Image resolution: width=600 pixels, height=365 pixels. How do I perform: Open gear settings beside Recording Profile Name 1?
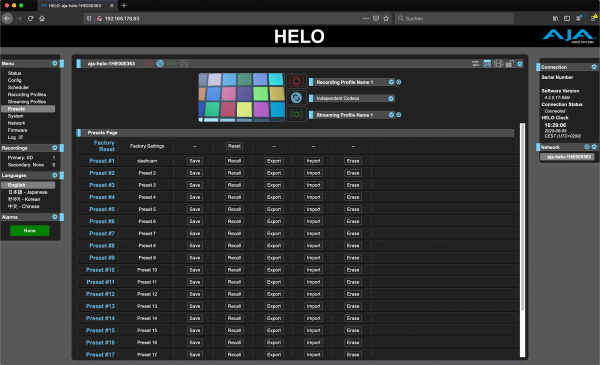(398, 82)
